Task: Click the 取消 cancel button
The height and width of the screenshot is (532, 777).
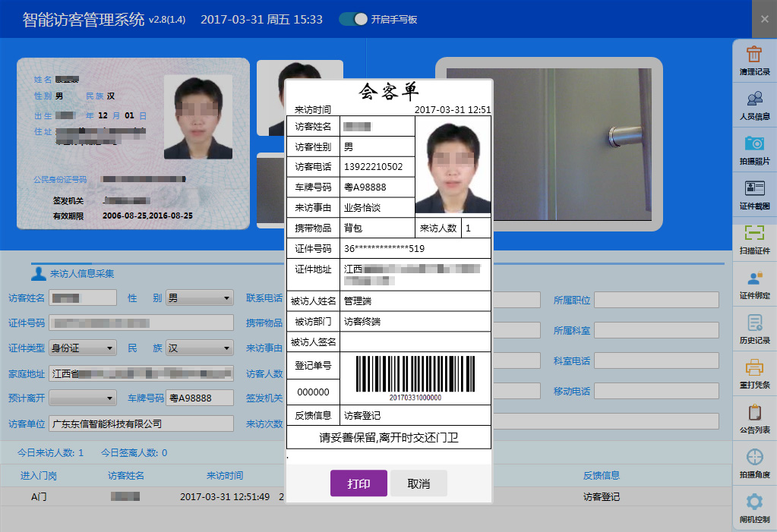Action: tap(417, 483)
